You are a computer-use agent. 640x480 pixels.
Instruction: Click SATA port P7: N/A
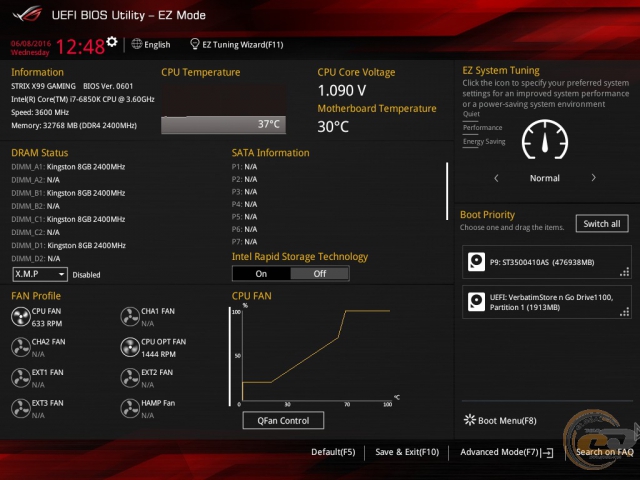tap(244, 242)
